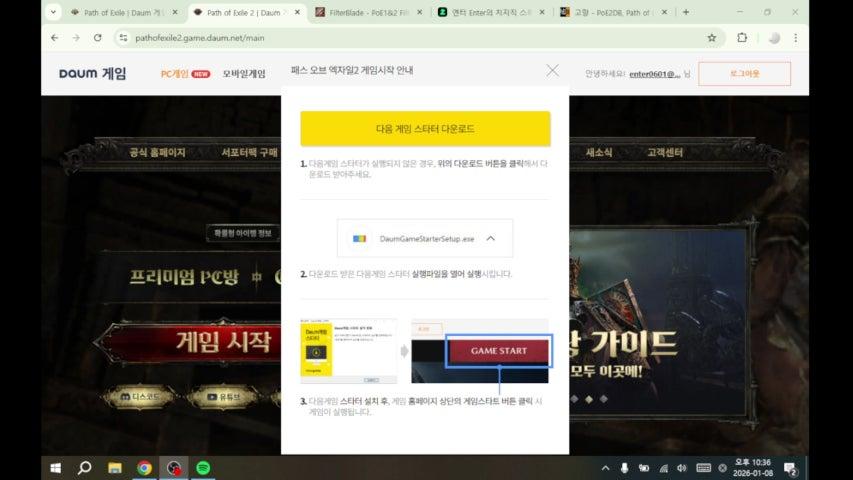View site information icon in address bar
853x480 pixels.
pos(123,38)
